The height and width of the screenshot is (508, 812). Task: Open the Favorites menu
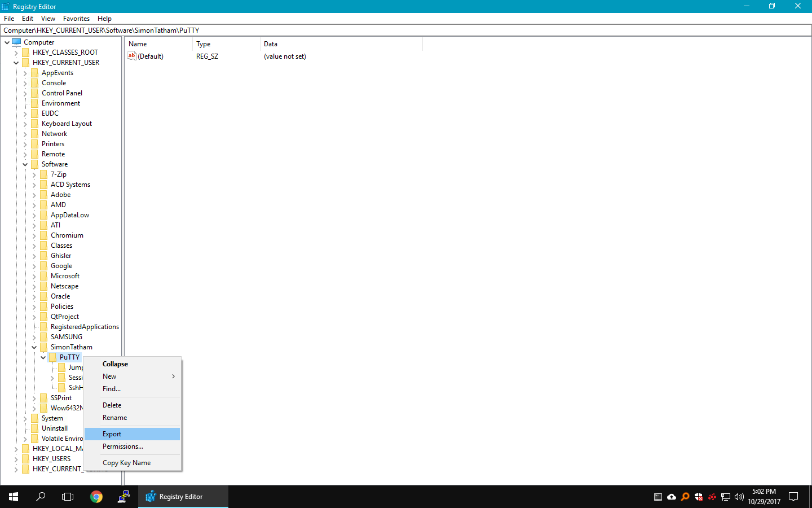pyautogui.click(x=76, y=19)
